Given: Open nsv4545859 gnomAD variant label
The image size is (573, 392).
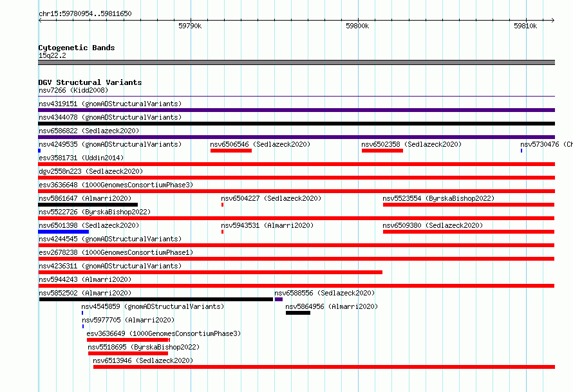Looking at the screenshot, I should [x=153, y=306].
